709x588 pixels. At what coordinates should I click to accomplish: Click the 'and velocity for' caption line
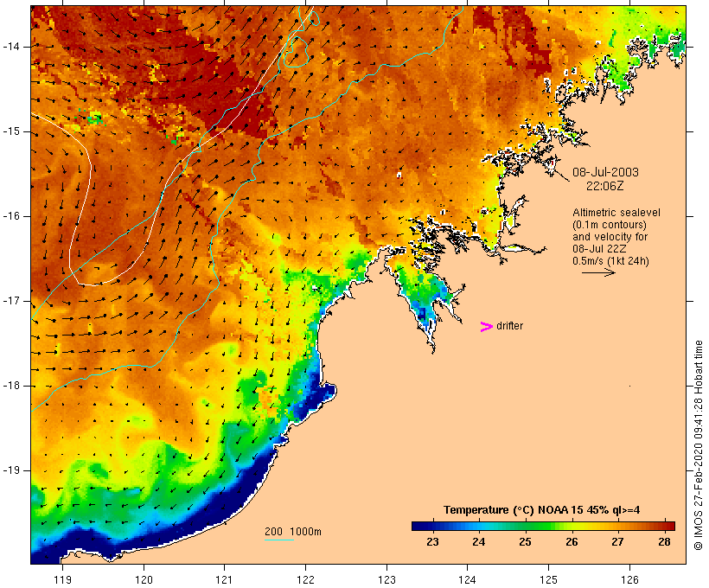click(610, 237)
